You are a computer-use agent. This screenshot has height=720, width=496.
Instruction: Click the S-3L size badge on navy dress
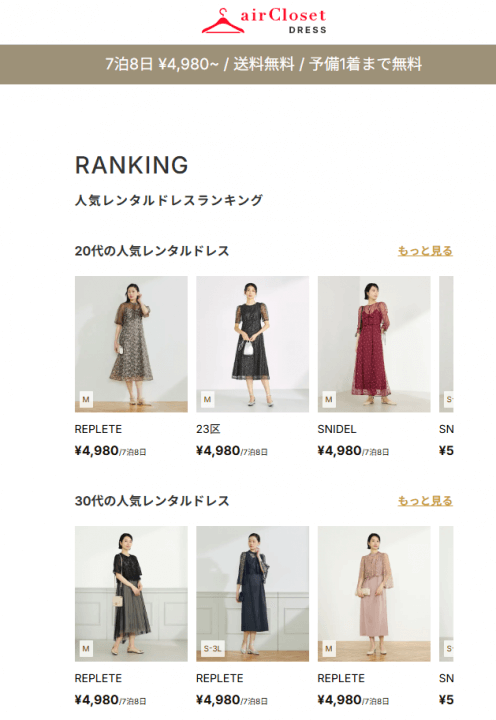[x=213, y=649]
